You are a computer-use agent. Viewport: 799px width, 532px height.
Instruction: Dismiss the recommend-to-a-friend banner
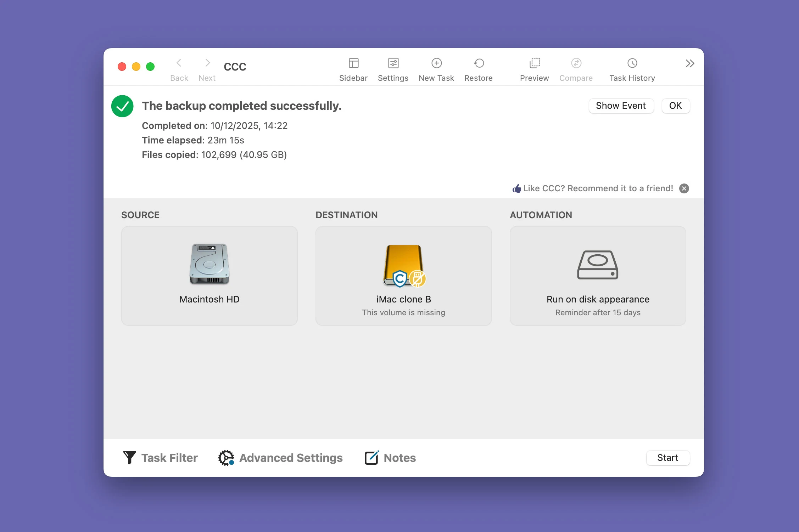(684, 188)
